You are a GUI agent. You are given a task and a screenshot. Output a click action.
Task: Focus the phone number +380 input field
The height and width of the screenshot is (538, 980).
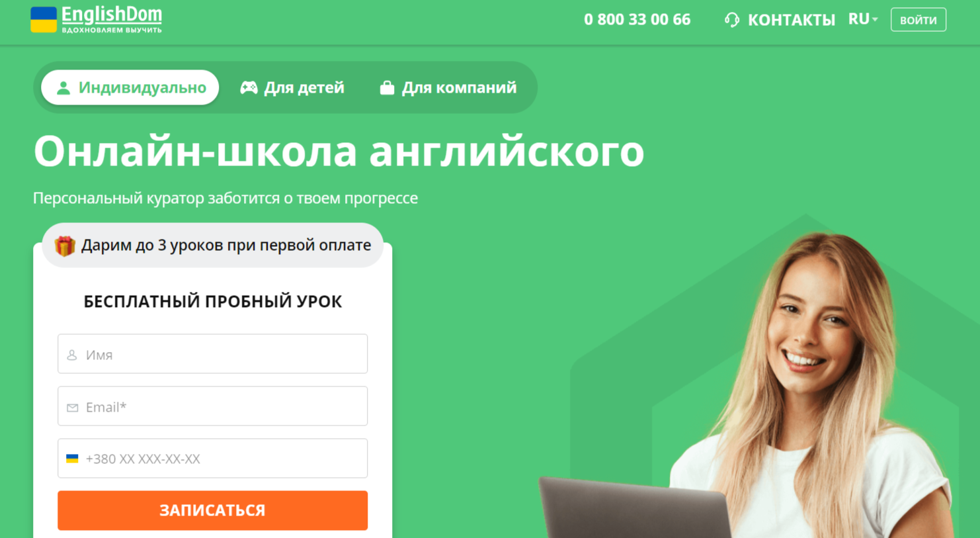(x=212, y=459)
